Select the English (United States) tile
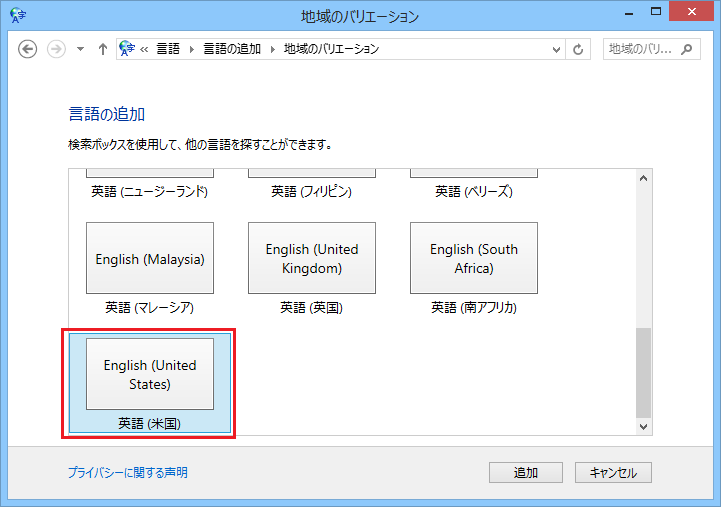This screenshot has height=507, width=721. 150,374
